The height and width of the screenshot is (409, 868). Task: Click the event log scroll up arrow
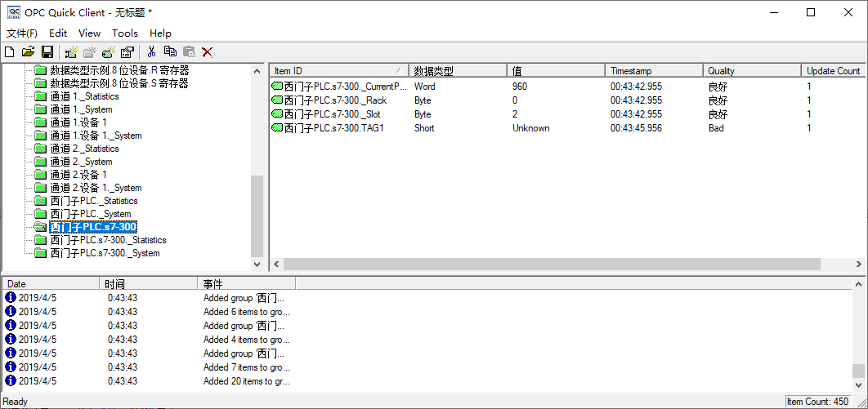coord(858,284)
